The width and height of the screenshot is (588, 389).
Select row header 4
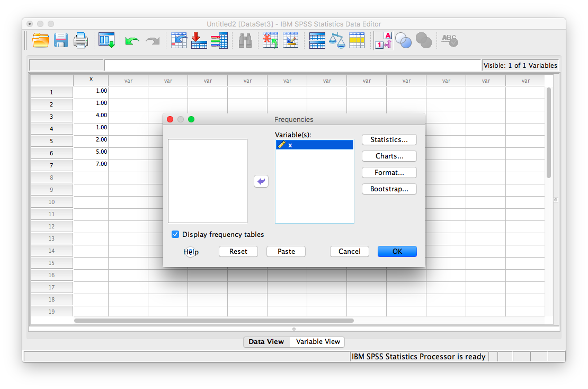pos(52,129)
